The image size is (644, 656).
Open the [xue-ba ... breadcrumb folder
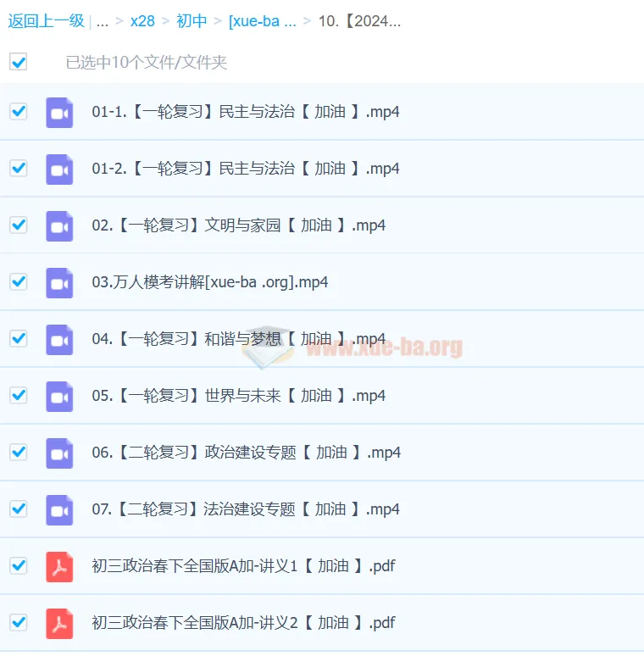click(262, 21)
